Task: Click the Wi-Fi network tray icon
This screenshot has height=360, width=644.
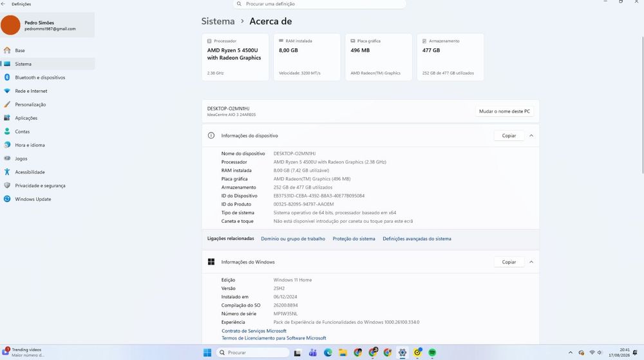Action: click(592, 353)
